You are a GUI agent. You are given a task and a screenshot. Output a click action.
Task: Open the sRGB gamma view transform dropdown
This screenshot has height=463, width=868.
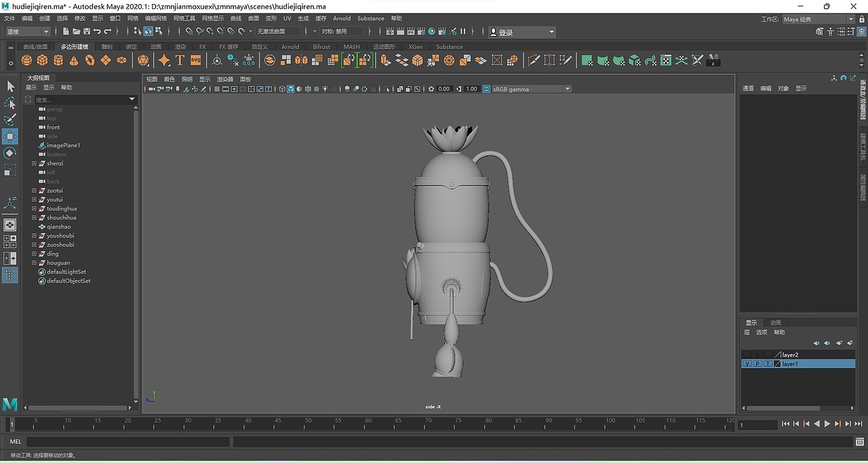coord(530,89)
